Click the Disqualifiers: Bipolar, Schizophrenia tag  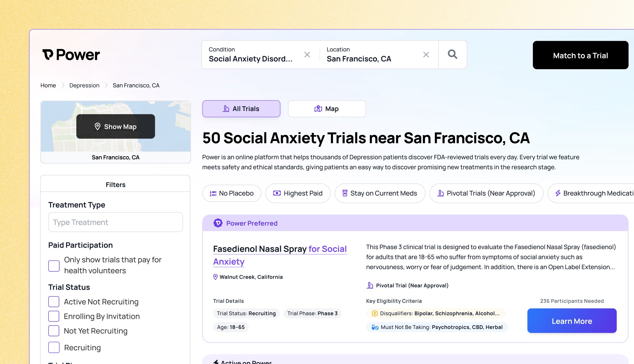pos(435,313)
